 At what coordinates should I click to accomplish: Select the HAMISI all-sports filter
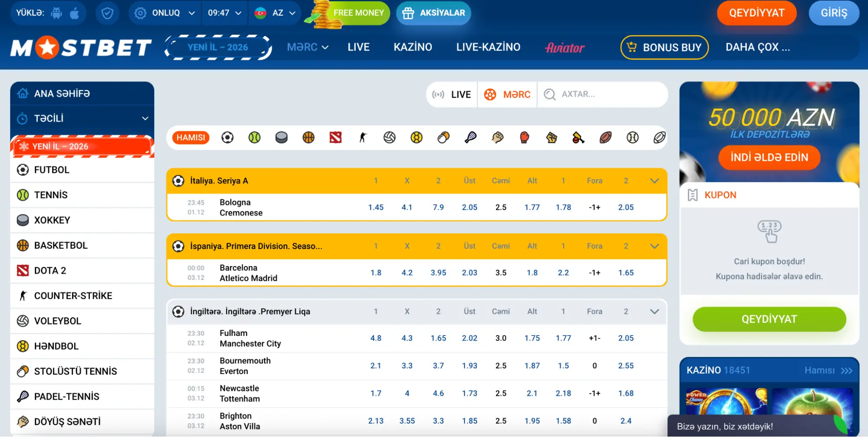point(191,138)
